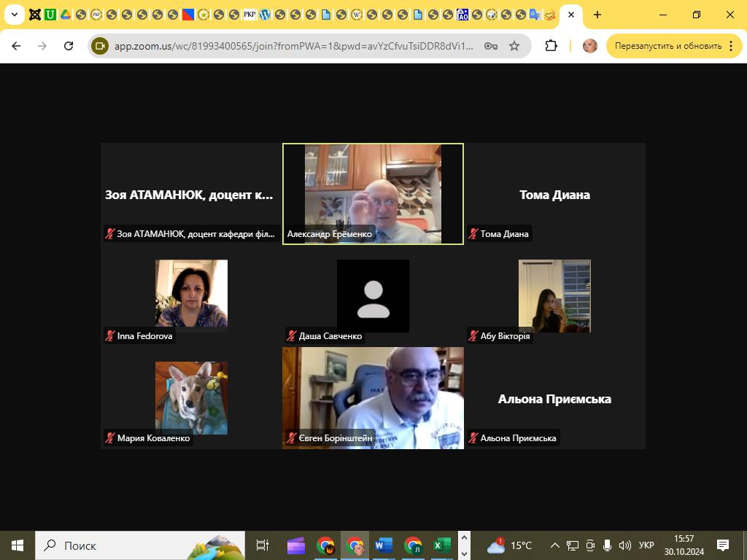Image resolution: width=747 pixels, height=560 pixels.
Task: Open the purple clapperboard app on taskbar
Action: coord(296,545)
